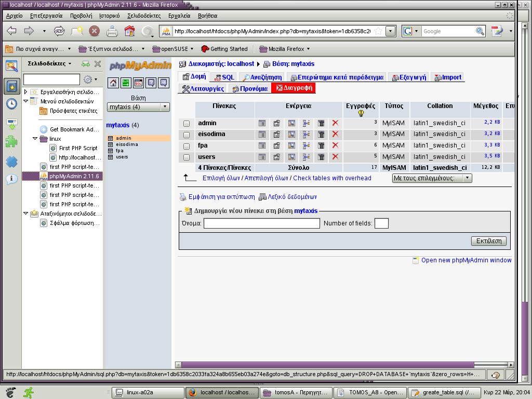Open the SQL query window icon in phpMyAdmin panel
The height and width of the screenshot is (399, 532).
[138, 83]
